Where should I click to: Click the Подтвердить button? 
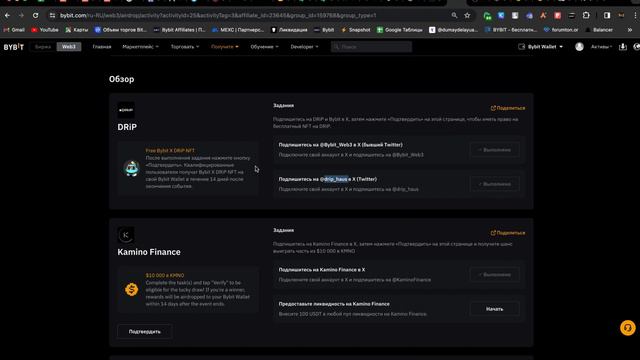[144, 331]
